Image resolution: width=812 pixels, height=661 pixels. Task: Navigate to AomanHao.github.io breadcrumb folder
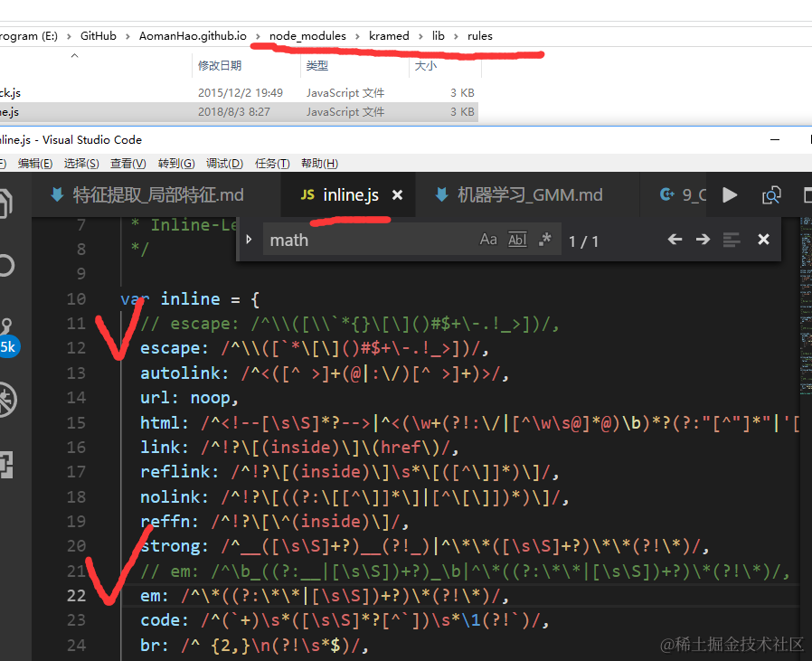click(193, 36)
